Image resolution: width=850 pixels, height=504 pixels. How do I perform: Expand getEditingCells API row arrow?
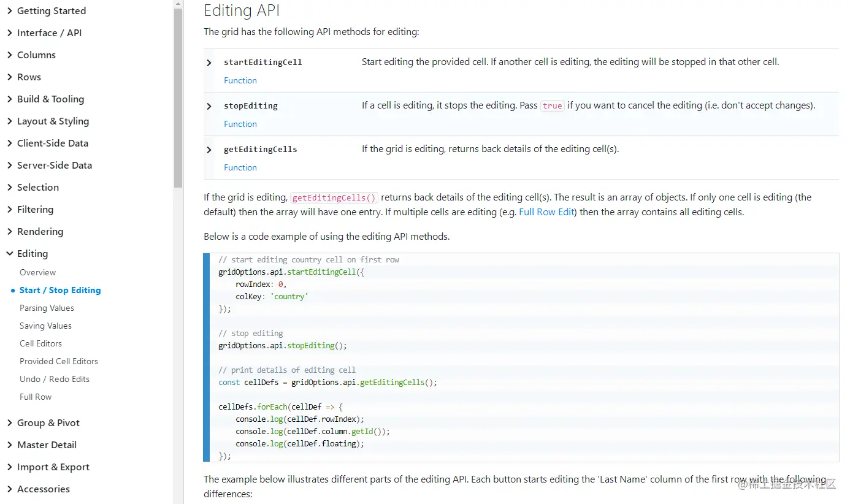[209, 150]
